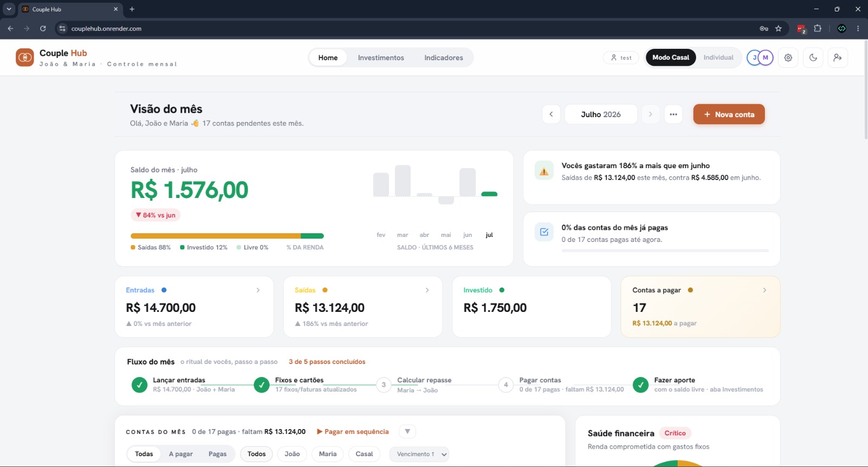This screenshot has width=868, height=467.
Task: Open the Indicadores tab
Action: coord(444,57)
